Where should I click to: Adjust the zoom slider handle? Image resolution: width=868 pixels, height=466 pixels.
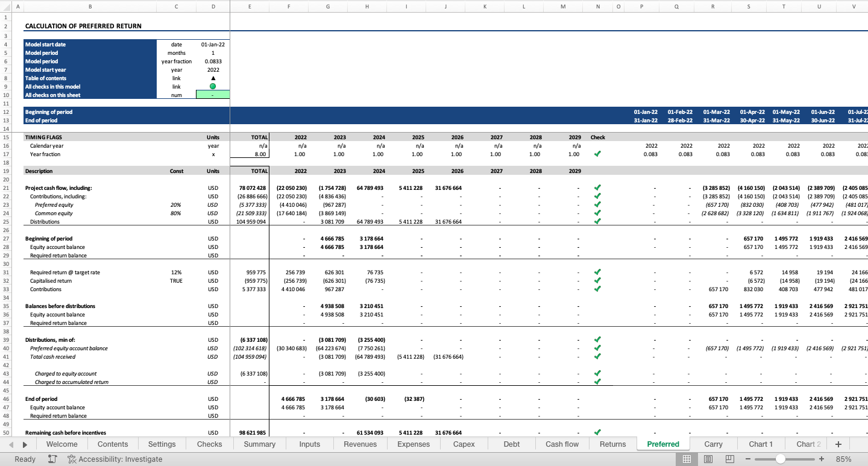781,459
